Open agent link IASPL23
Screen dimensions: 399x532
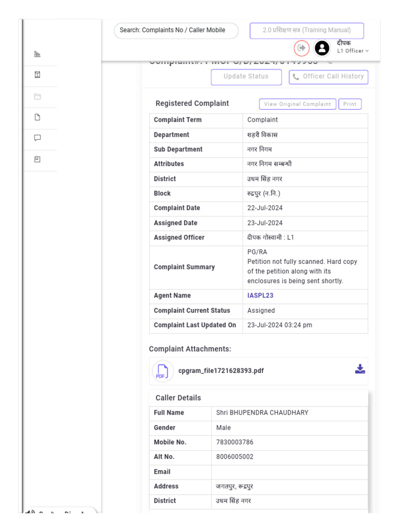pos(260,296)
